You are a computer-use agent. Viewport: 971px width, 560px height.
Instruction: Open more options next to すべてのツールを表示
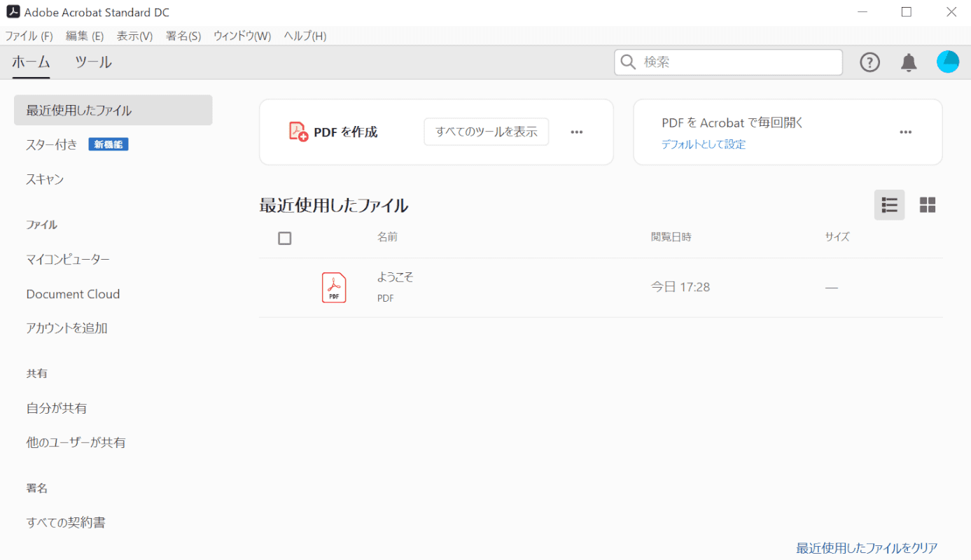[577, 132]
